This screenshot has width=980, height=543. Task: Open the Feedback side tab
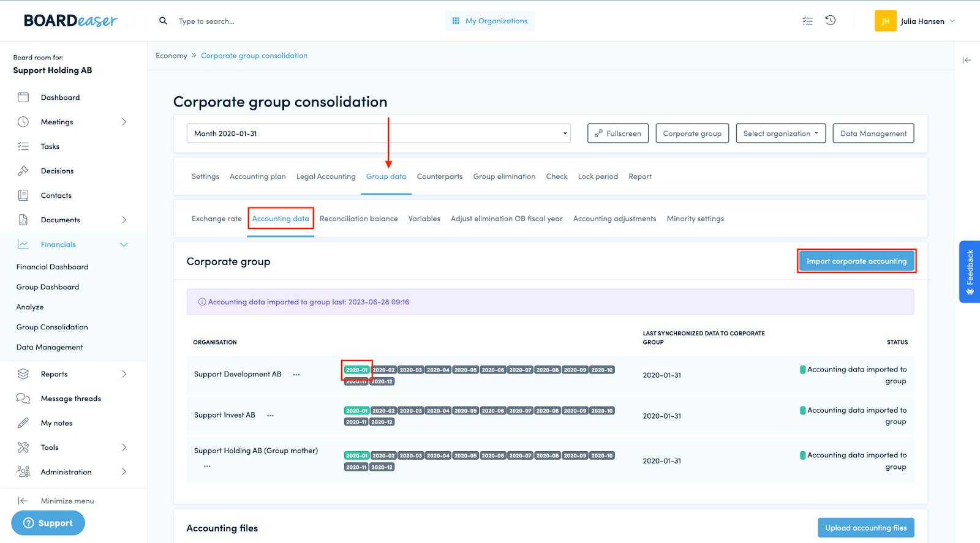pyautogui.click(x=970, y=272)
